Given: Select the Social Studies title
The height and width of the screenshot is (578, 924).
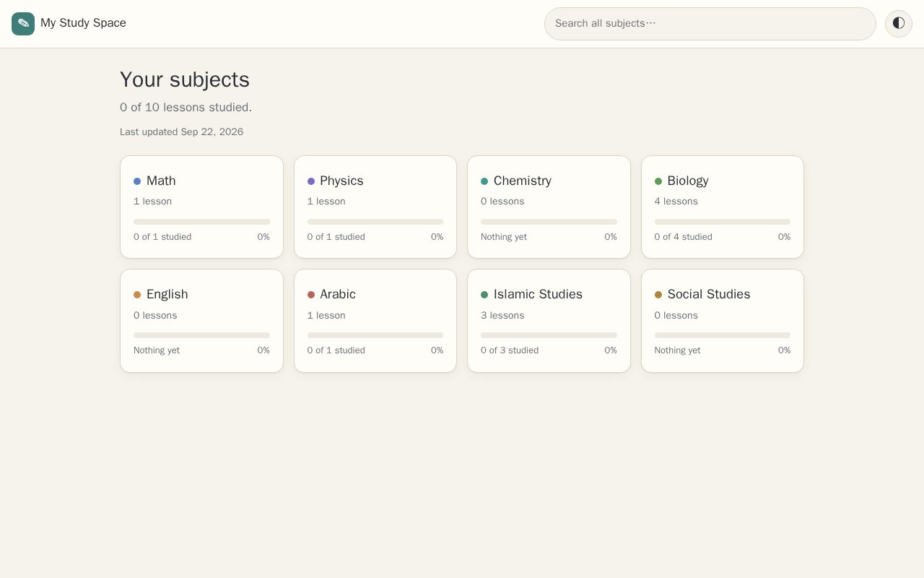Looking at the screenshot, I should [x=709, y=294].
